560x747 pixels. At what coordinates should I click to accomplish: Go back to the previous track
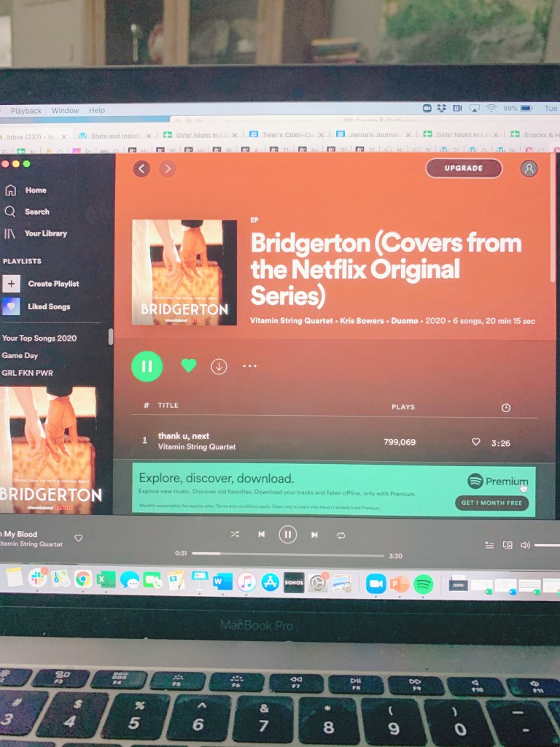coord(261,535)
